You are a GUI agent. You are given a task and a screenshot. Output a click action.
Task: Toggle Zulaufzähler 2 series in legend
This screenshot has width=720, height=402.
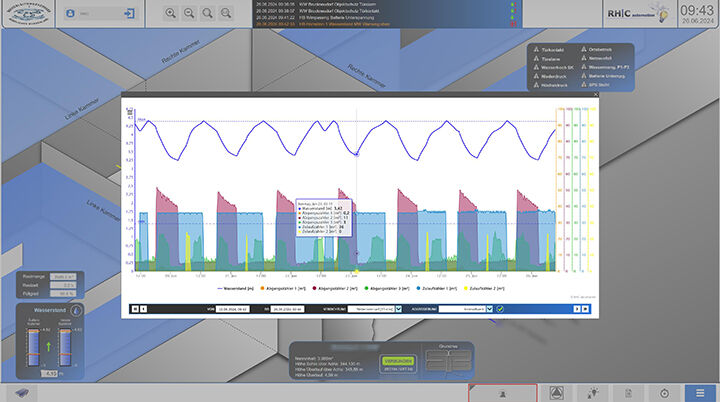[x=484, y=289]
